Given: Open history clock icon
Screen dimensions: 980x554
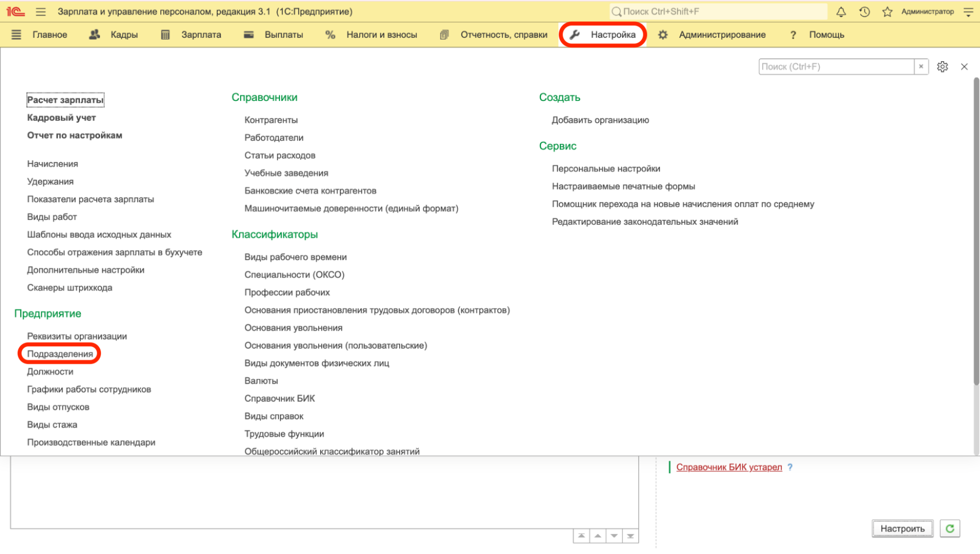Looking at the screenshot, I should [864, 11].
